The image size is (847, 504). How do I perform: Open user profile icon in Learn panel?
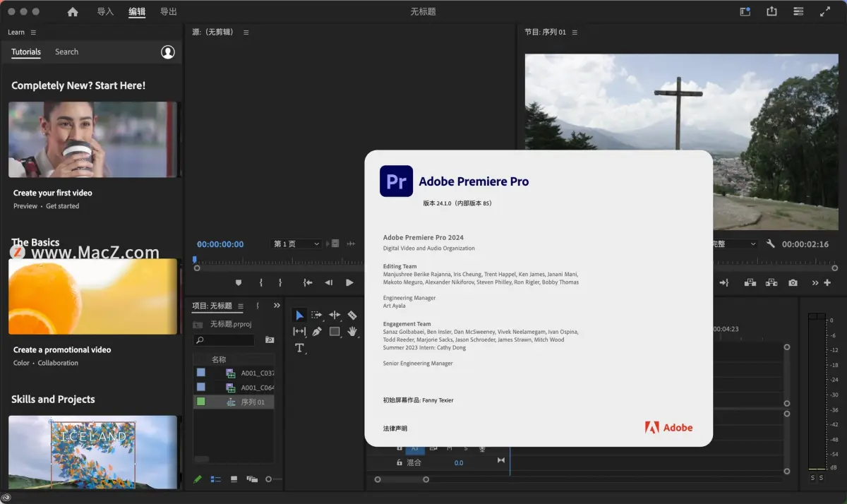[x=167, y=52]
